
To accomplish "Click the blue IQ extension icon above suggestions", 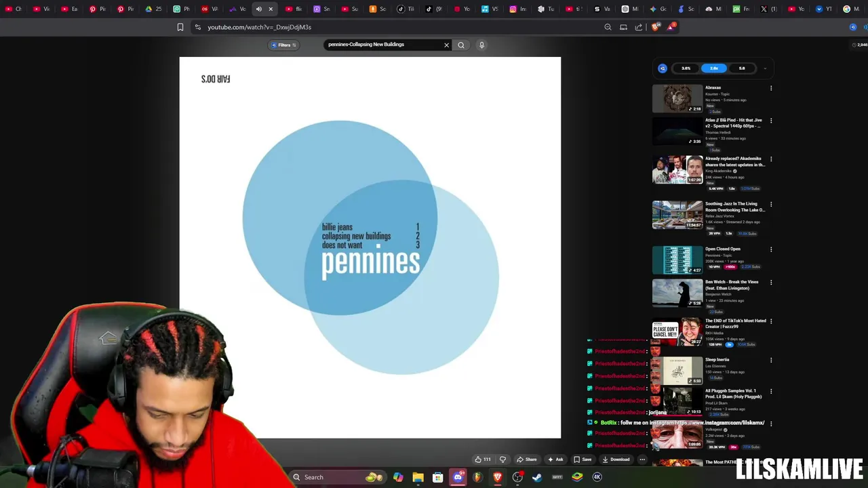I will click(x=663, y=68).
